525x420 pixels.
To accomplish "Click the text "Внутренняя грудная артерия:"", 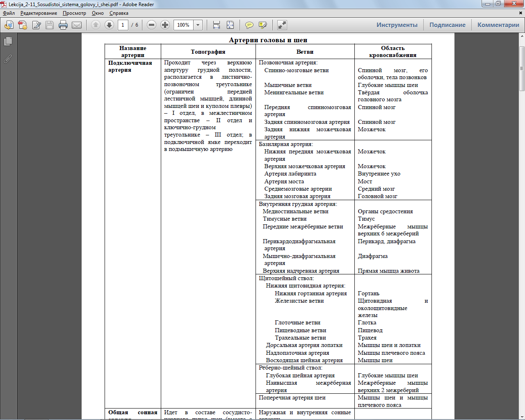I will click(x=298, y=204).
